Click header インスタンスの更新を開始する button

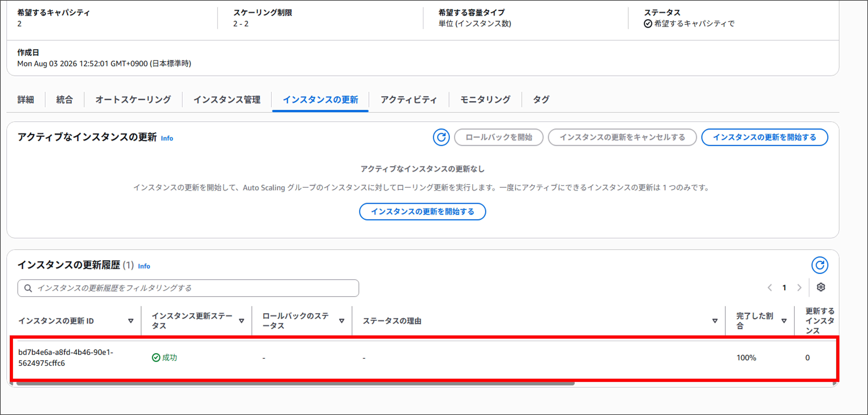tap(765, 137)
